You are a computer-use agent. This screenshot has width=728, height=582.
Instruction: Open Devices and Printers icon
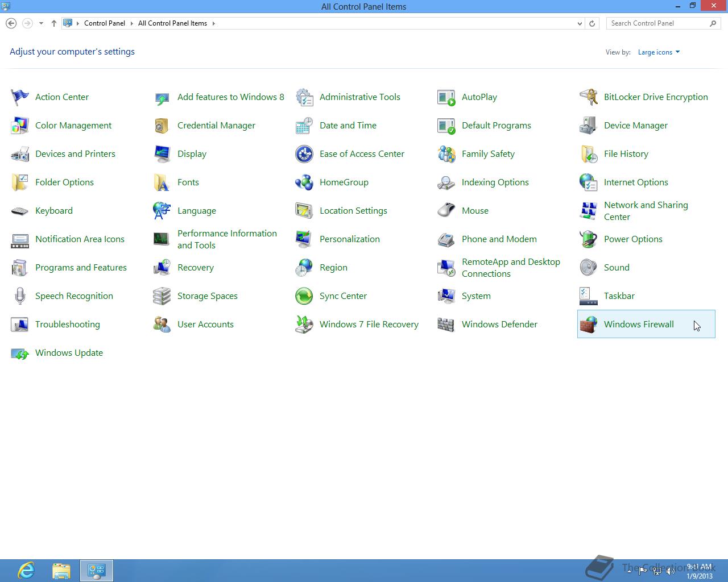(x=20, y=154)
